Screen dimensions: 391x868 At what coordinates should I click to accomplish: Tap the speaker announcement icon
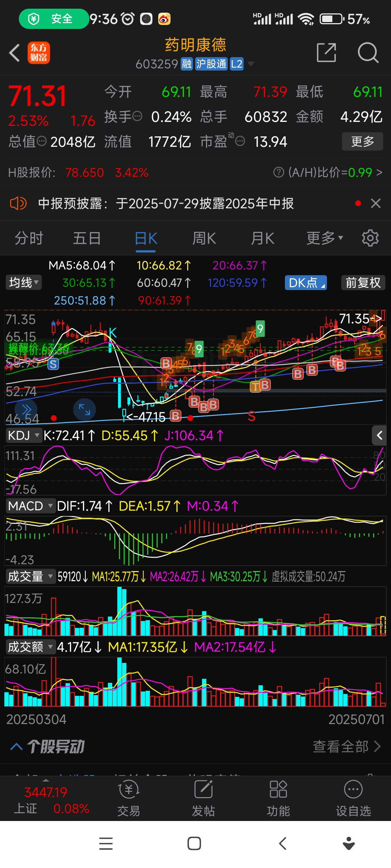[18, 204]
